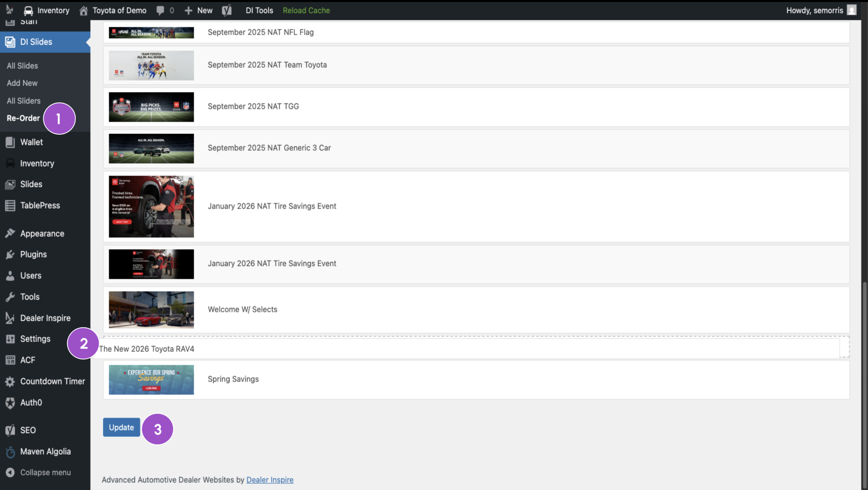Expand the DI Tools admin bar menu

click(259, 10)
